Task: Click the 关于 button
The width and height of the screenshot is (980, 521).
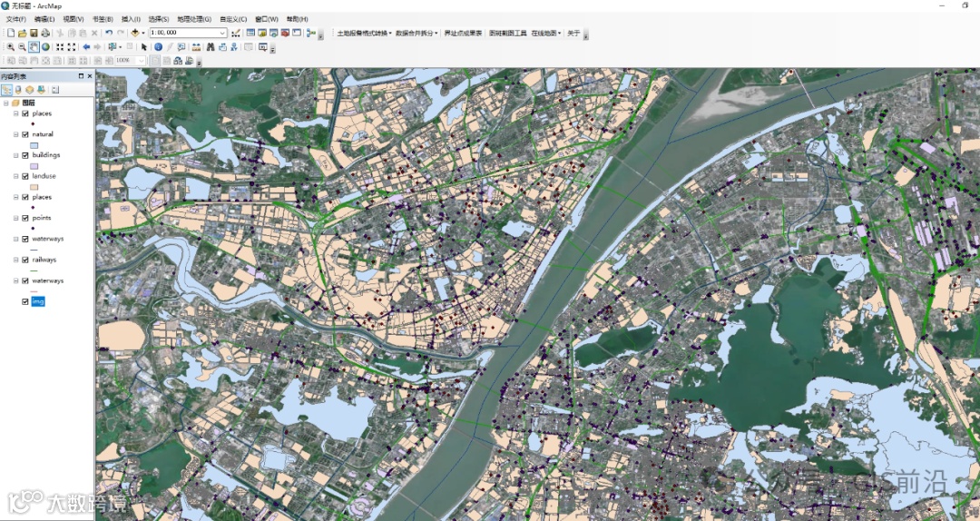Action: click(x=573, y=34)
